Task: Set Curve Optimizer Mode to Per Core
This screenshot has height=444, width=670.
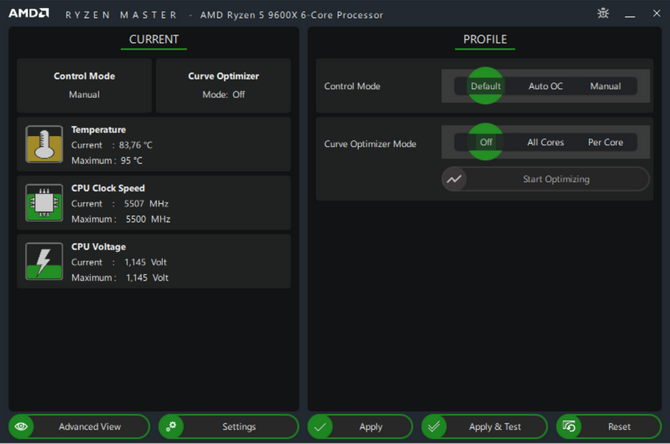Action: [x=605, y=142]
